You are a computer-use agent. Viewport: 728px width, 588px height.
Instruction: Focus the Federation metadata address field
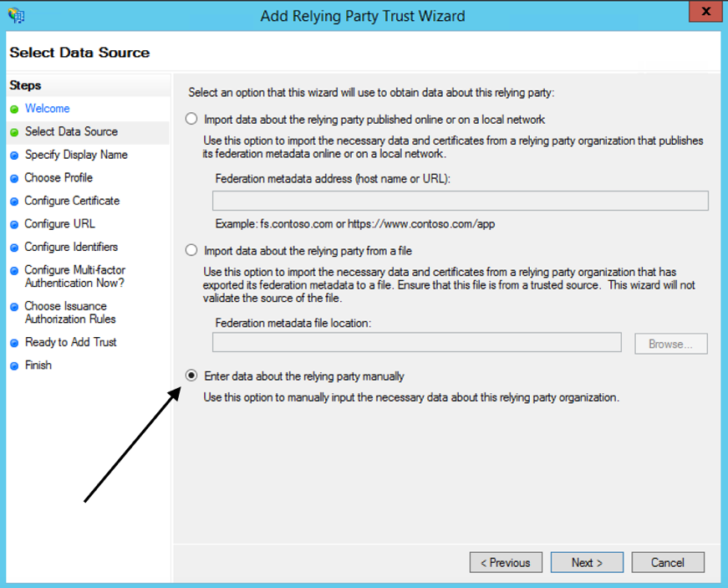[460, 201]
